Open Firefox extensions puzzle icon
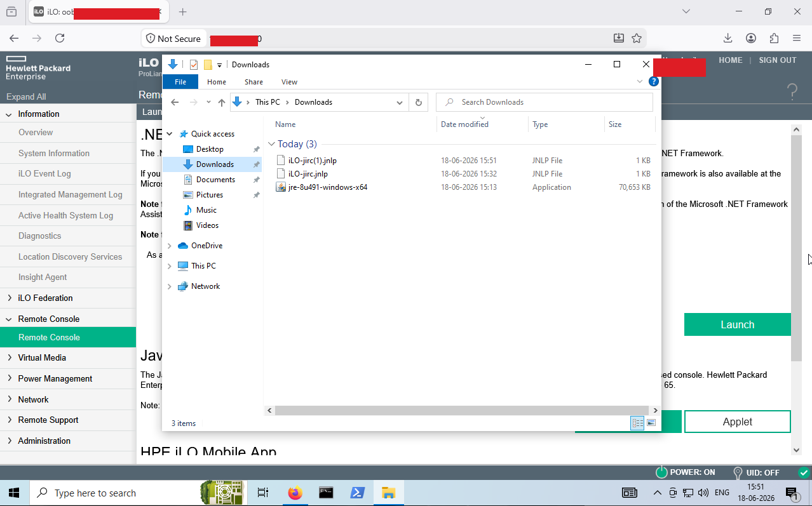Screen dimensions: 812x506 774,38
